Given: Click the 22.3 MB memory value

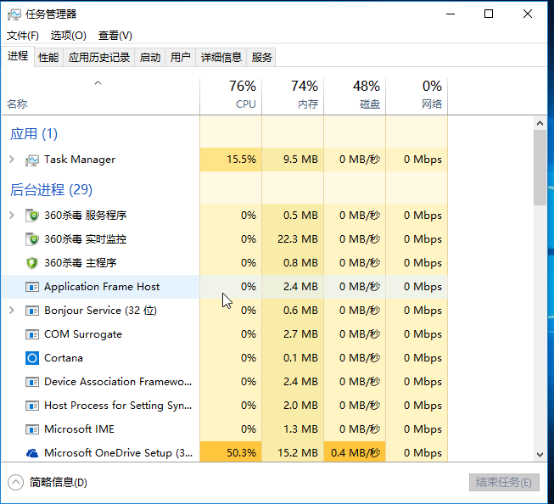Looking at the screenshot, I should 297,239.
